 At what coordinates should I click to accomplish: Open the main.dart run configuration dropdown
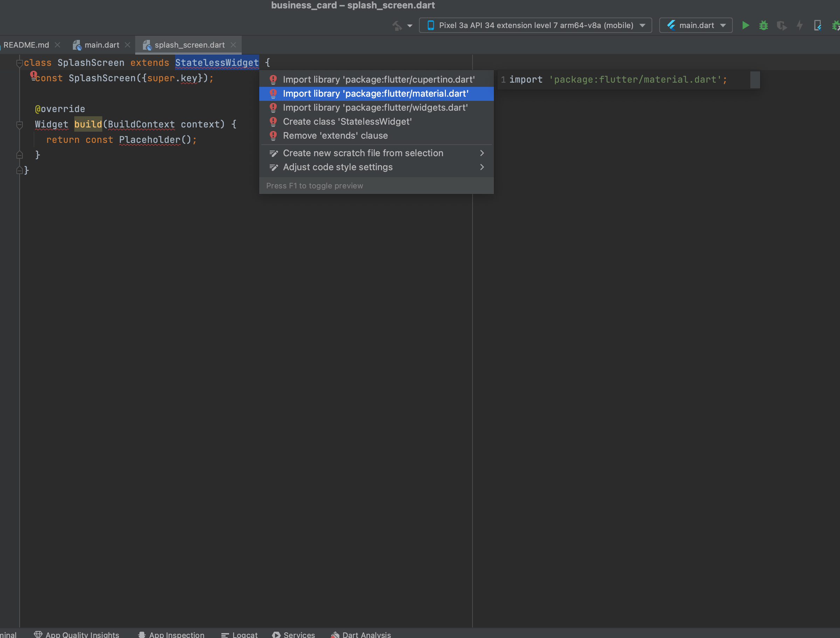coord(696,26)
